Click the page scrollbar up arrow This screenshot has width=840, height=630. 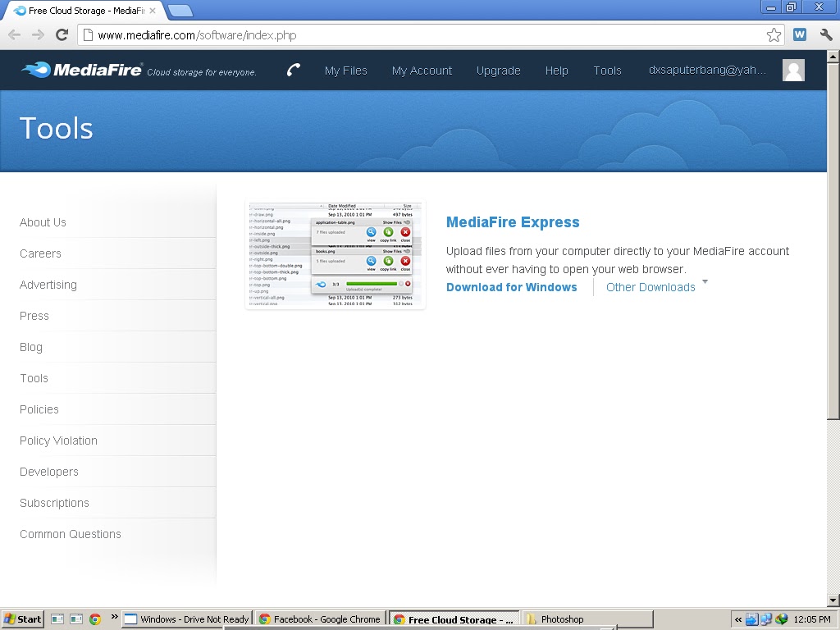tap(833, 56)
